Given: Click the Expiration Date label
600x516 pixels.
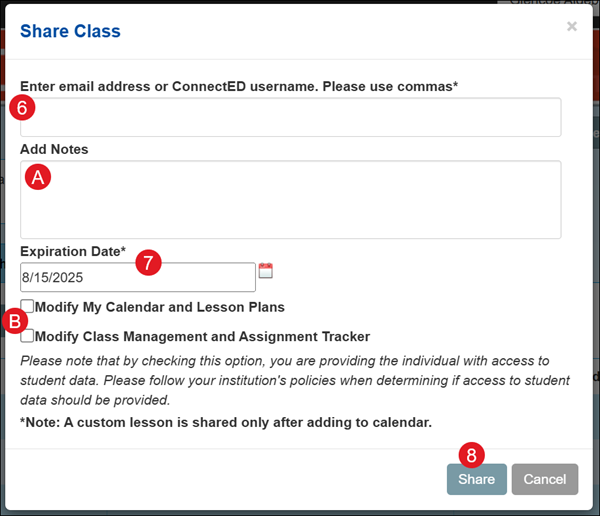Looking at the screenshot, I should [73, 250].
